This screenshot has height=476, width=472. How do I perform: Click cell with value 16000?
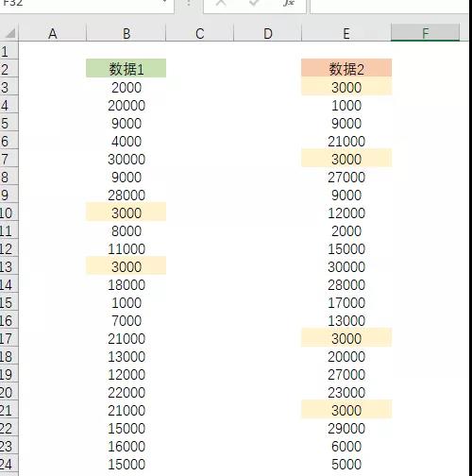pyautogui.click(x=126, y=446)
